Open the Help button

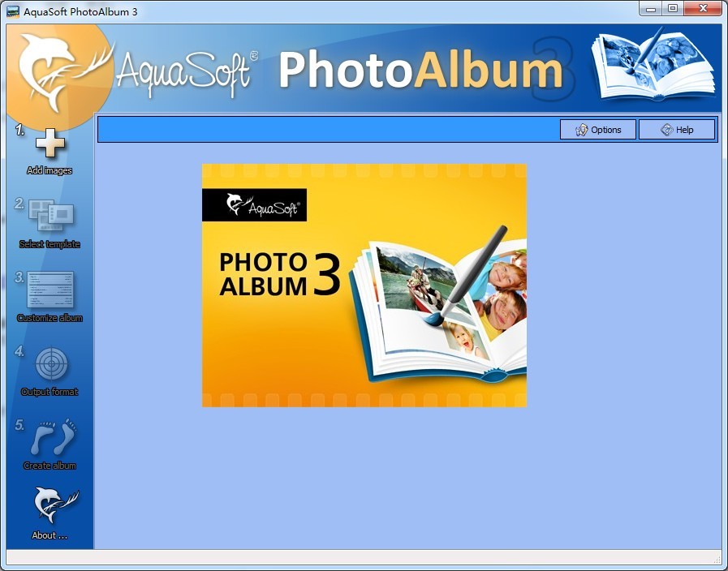pos(677,130)
